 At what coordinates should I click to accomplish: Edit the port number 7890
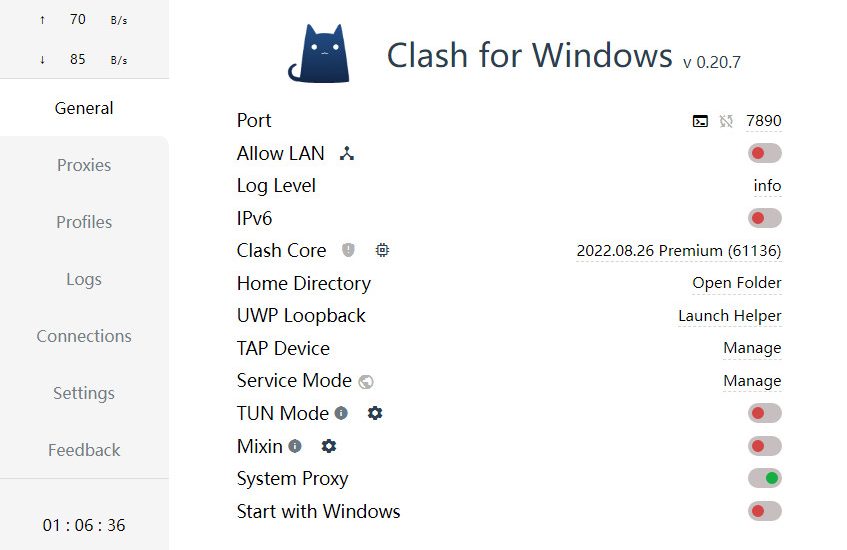pyautogui.click(x=763, y=120)
